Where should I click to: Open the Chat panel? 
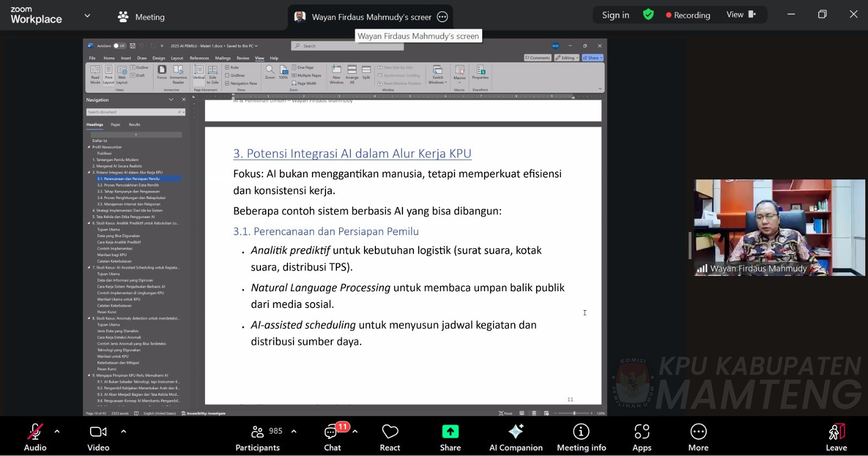coord(331,432)
